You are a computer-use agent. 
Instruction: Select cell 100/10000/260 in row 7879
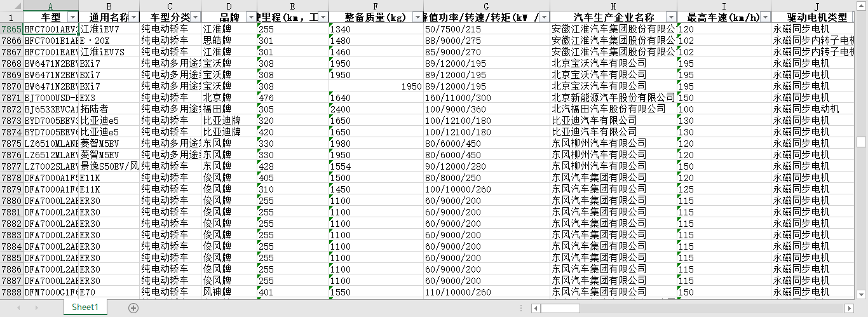pyautogui.click(x=487, y=189)
